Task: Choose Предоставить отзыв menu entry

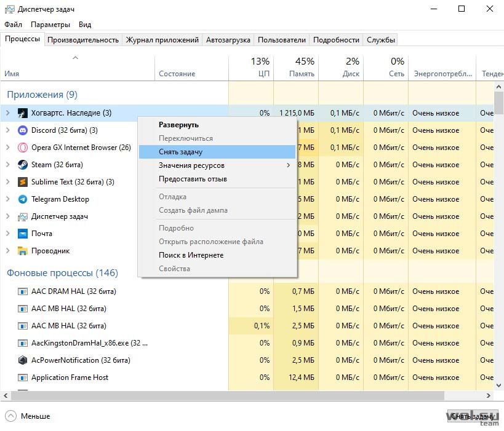Action: tap(217, 179)
